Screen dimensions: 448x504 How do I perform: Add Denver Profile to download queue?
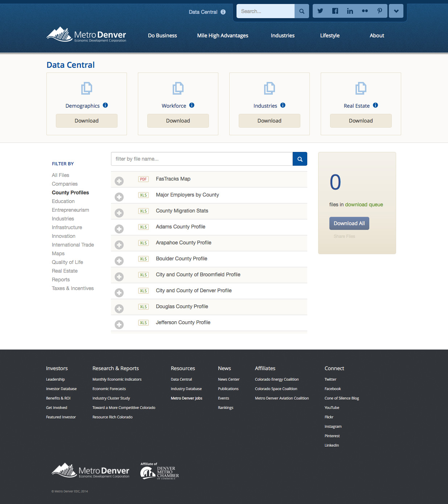pos(119,293)
